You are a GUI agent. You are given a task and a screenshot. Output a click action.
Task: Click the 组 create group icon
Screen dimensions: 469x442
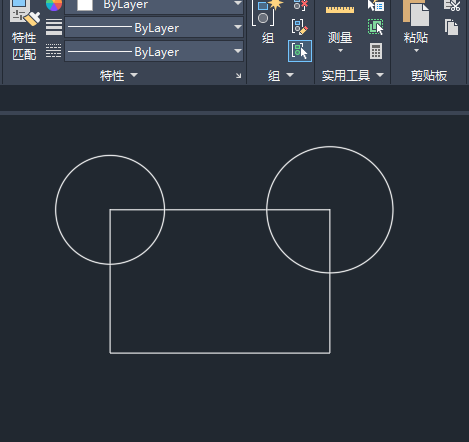pyautogui.click(x=268, y=22)
